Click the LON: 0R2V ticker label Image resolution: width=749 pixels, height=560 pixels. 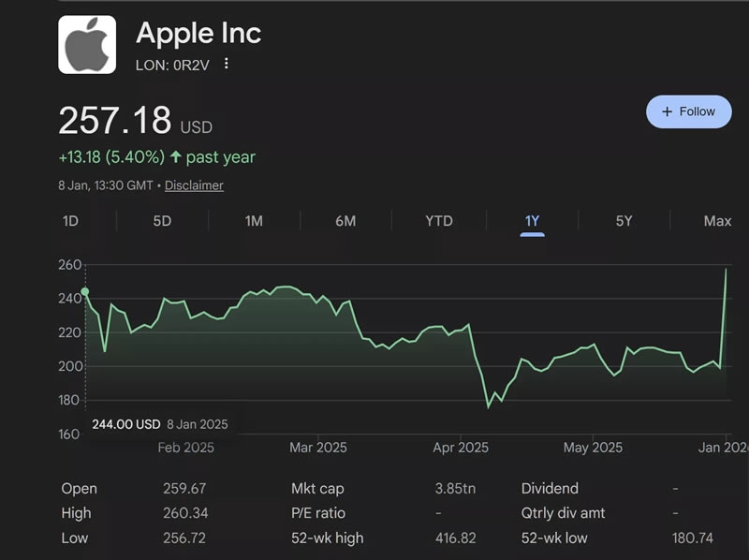(x=174, y=66)
